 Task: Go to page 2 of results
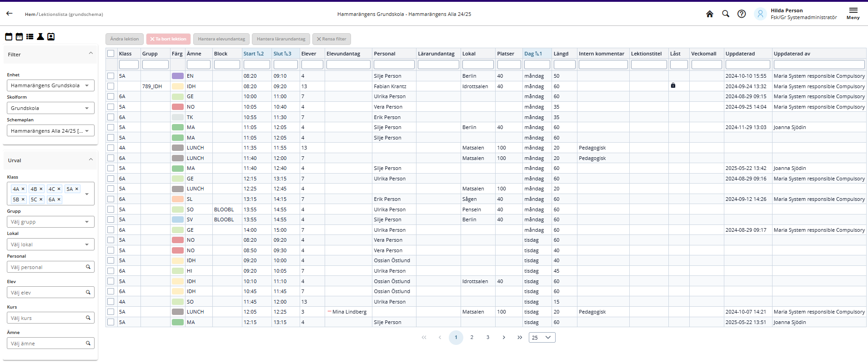(x=472, y=338)
